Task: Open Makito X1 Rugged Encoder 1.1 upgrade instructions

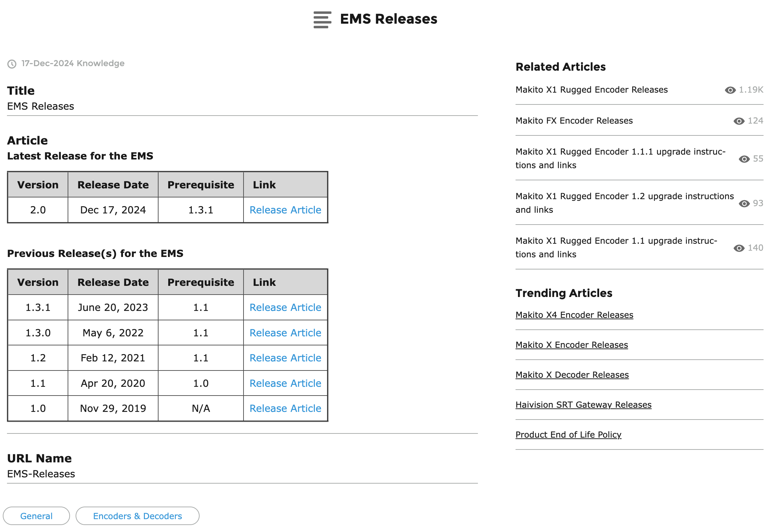Action: click(616, 248)
